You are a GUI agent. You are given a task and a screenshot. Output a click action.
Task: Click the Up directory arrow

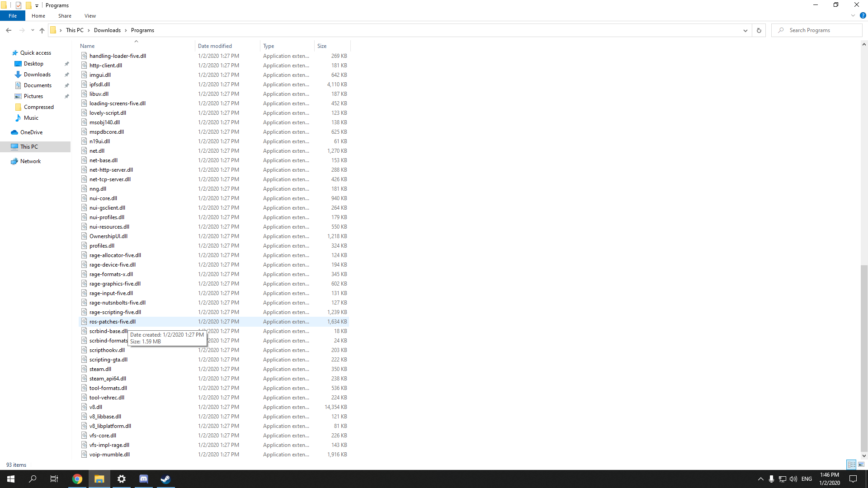[x=42, y=30]
